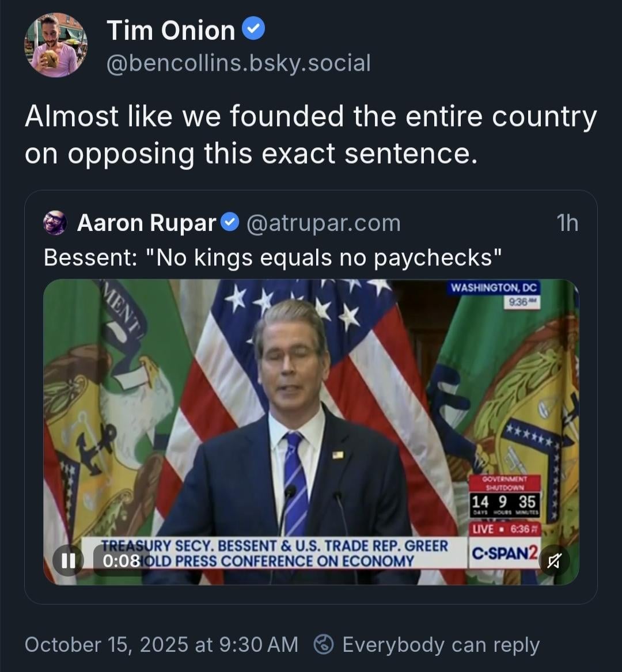Screen dimensions: 622x672
Task: Click Tim Onion's blue verified badge
Action: click(x=253, y=29)
